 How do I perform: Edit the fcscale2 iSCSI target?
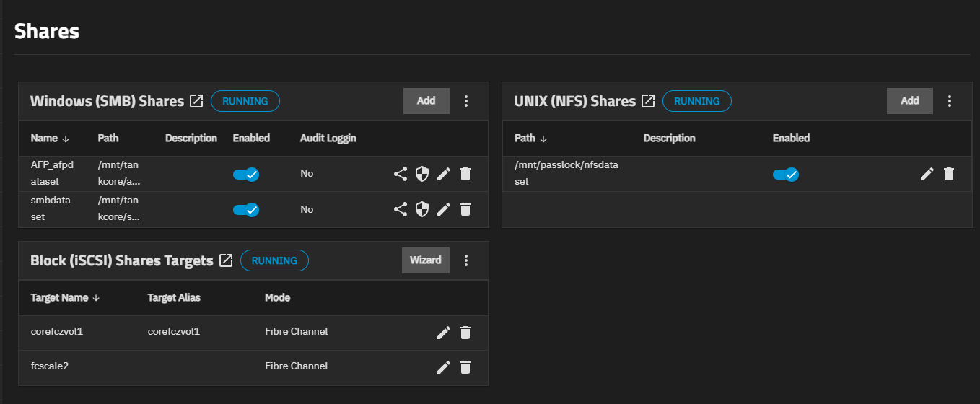[x=444, y=366]
